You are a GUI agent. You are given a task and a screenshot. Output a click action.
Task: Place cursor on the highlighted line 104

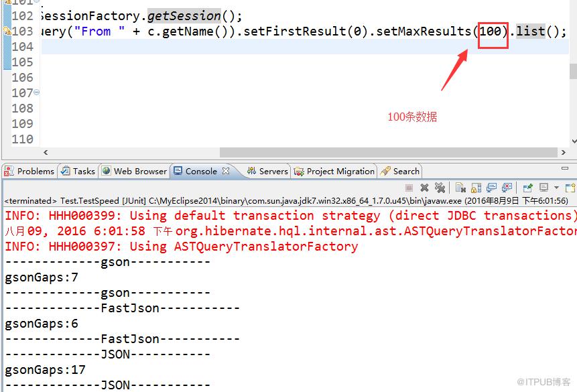coord(305,47)
